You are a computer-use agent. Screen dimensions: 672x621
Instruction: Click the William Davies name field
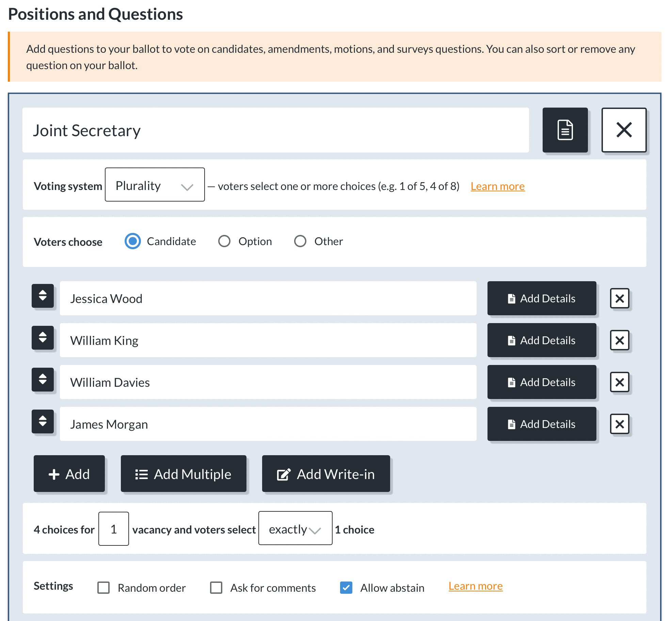[x=268, y=382]
